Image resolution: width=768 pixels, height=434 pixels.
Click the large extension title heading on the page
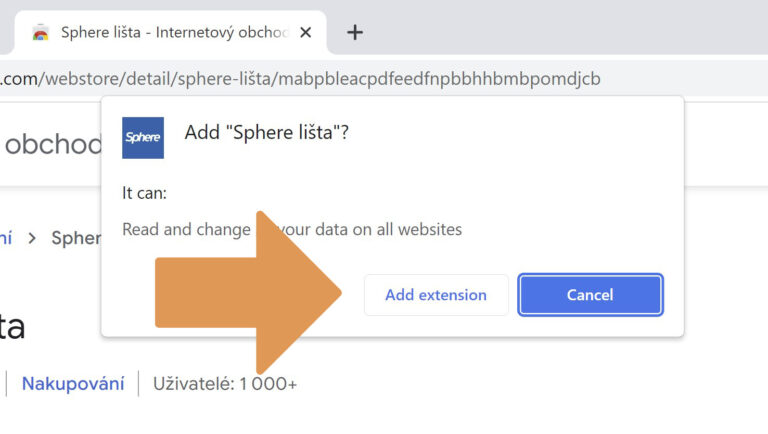12,326
